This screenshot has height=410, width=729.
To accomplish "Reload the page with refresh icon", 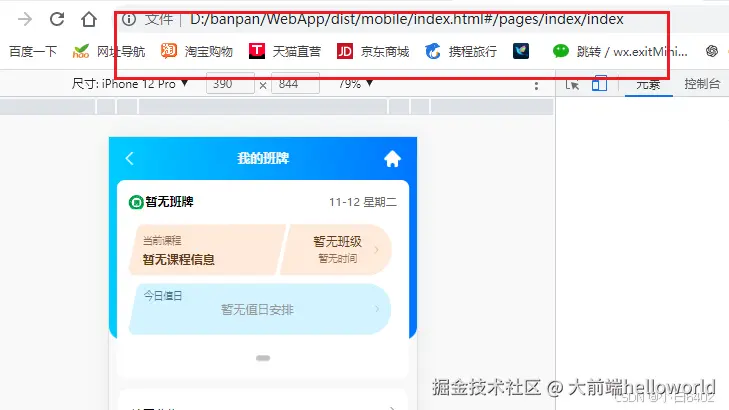I will [57, 19].
